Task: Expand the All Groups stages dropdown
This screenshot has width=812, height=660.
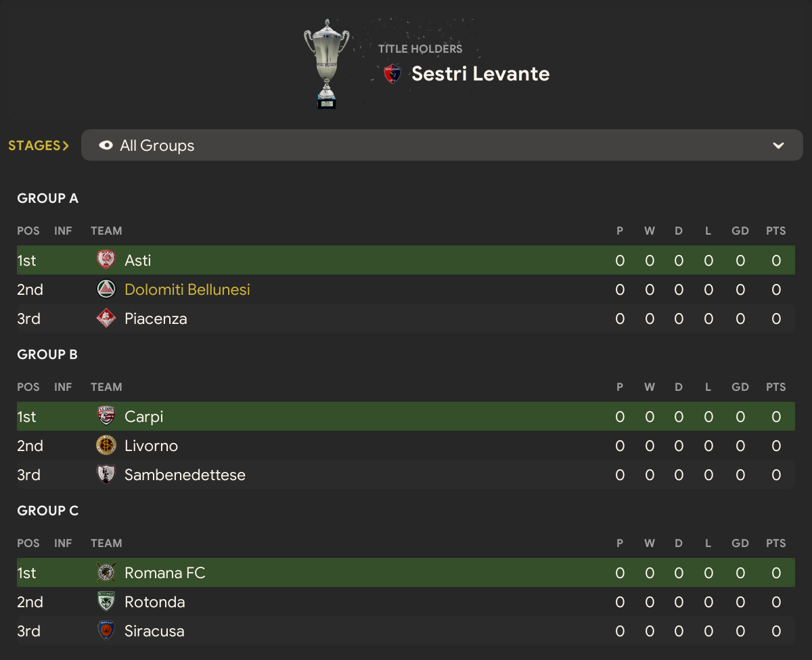Action: coord(441,145)
